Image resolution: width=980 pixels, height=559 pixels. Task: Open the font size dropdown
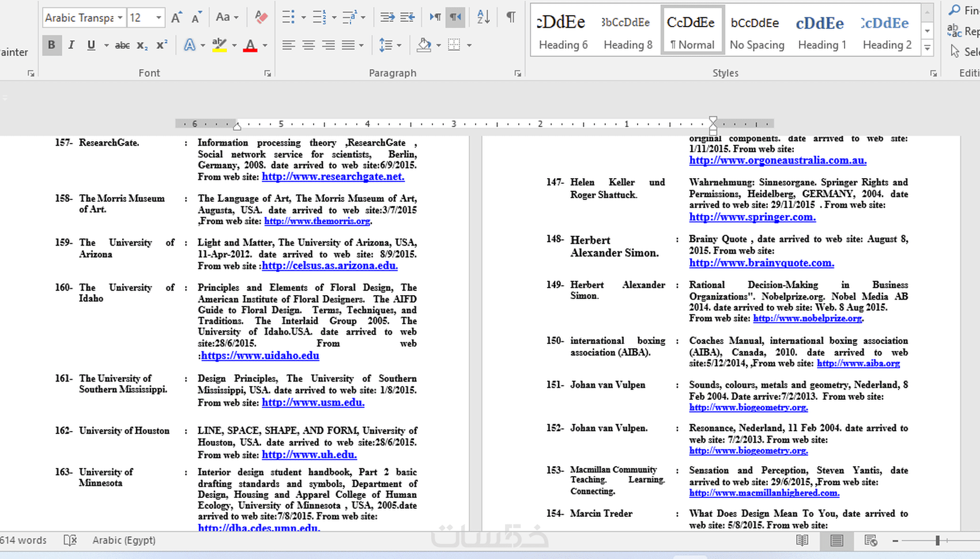pos(159,18)
